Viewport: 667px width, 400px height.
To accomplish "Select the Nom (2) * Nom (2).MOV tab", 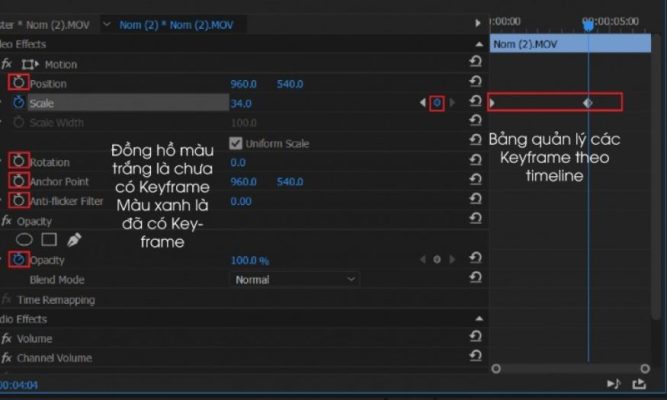I will pyautogui.click(x=176, y=24).
